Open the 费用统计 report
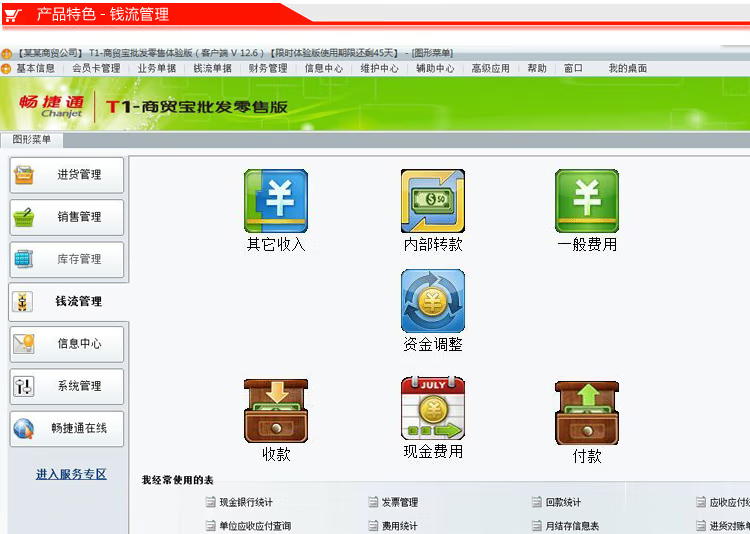The image size is (750, 534). click(x=393, y=526)
